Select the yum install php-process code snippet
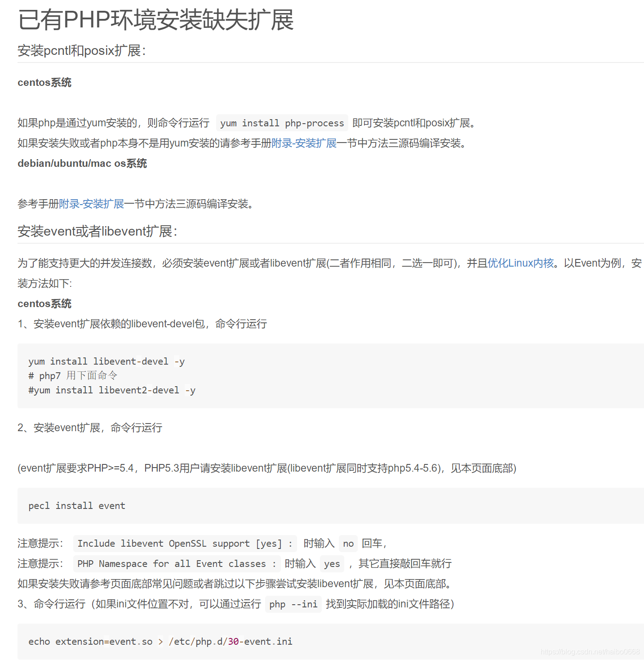 [281, 123]
